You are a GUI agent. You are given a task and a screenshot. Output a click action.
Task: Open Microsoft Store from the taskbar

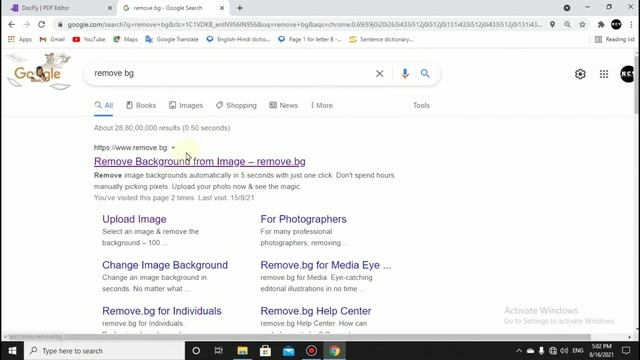265,351
